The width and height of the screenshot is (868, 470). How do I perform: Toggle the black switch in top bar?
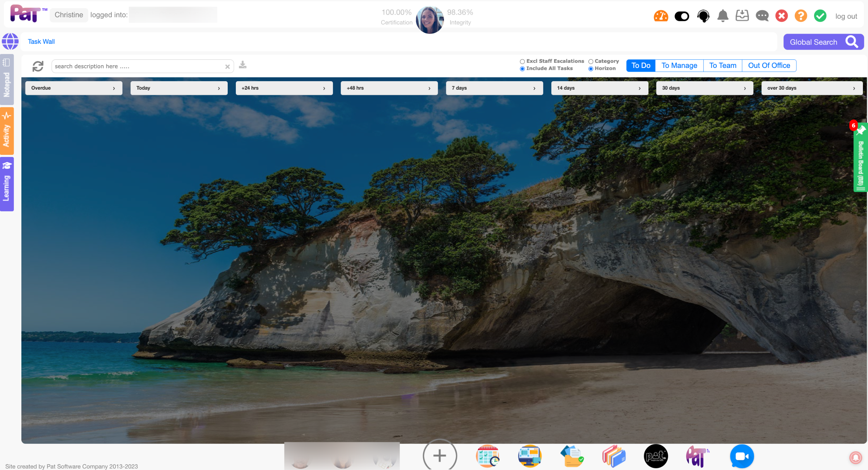click(x=681, y=16)
